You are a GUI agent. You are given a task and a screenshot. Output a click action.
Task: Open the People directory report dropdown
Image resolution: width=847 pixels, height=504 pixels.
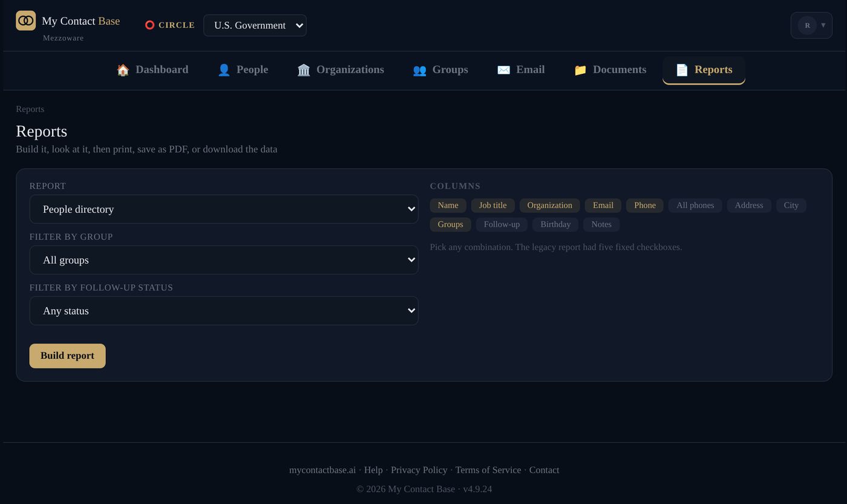pos(224,209)
